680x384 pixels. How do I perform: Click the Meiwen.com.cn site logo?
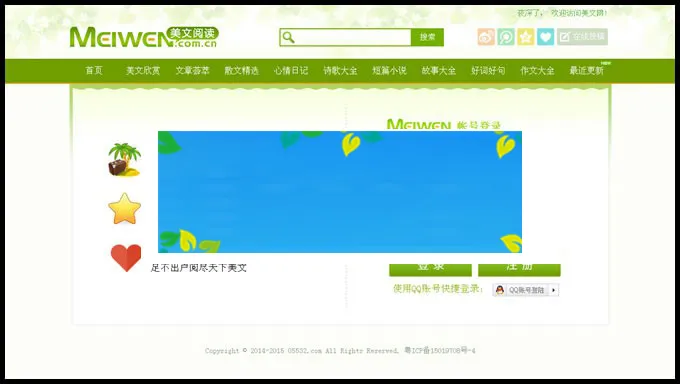tap(144, 37)
